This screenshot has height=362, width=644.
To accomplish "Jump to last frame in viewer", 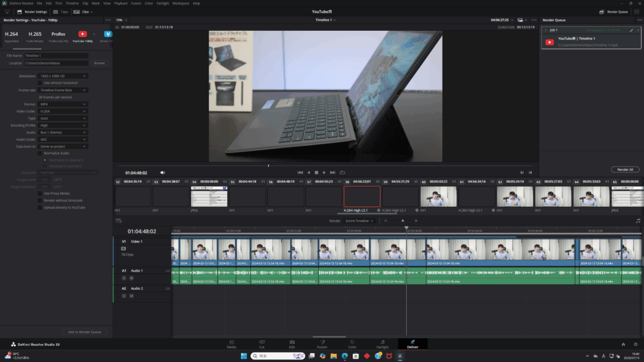I will (x=333, y=172).
